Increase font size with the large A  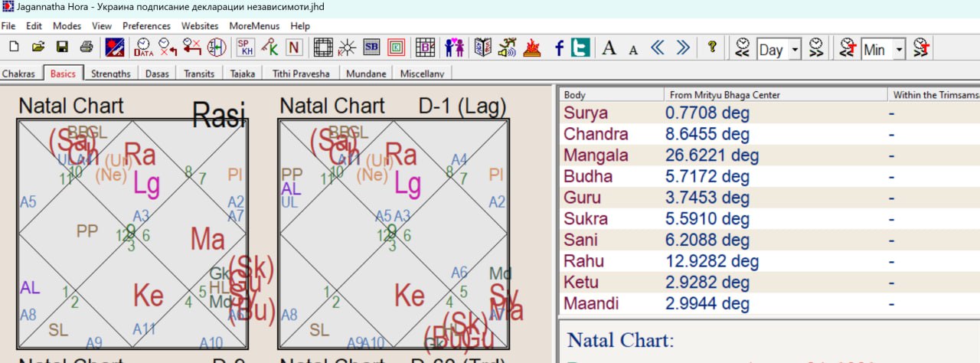(x=609, y=48)
